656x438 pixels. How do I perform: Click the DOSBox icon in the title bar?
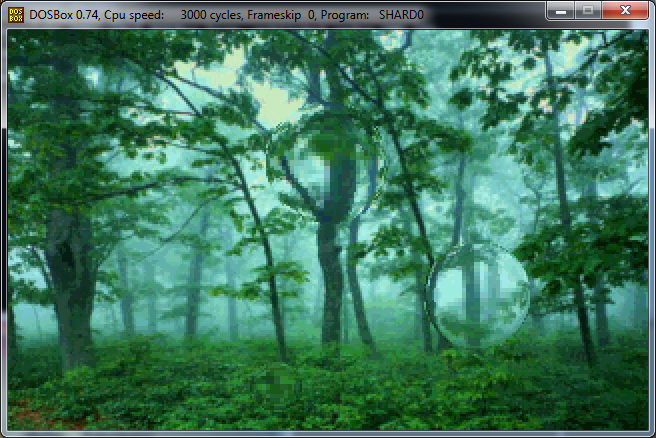point(16,15)
